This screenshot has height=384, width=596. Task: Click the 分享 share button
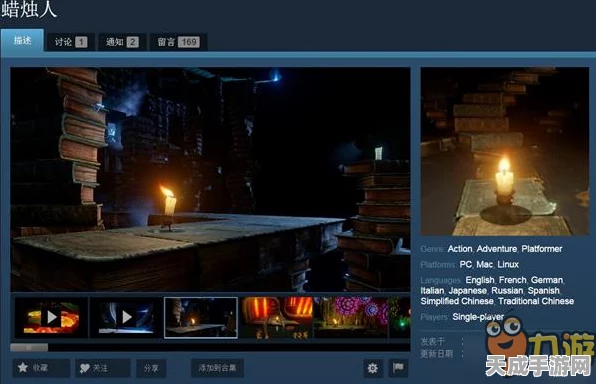coord(151,368)
